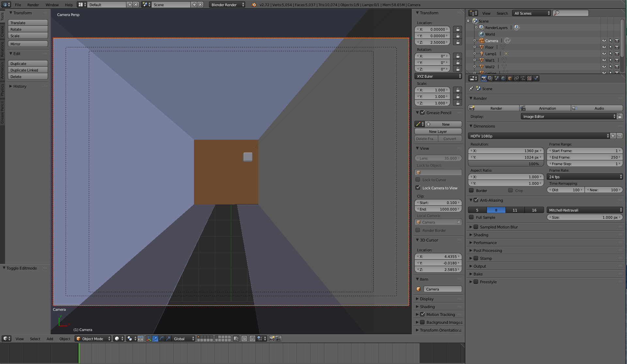The image size is (627, 364).
Task: Open Blender Render engine dropdown
Action: click(227, 5)
